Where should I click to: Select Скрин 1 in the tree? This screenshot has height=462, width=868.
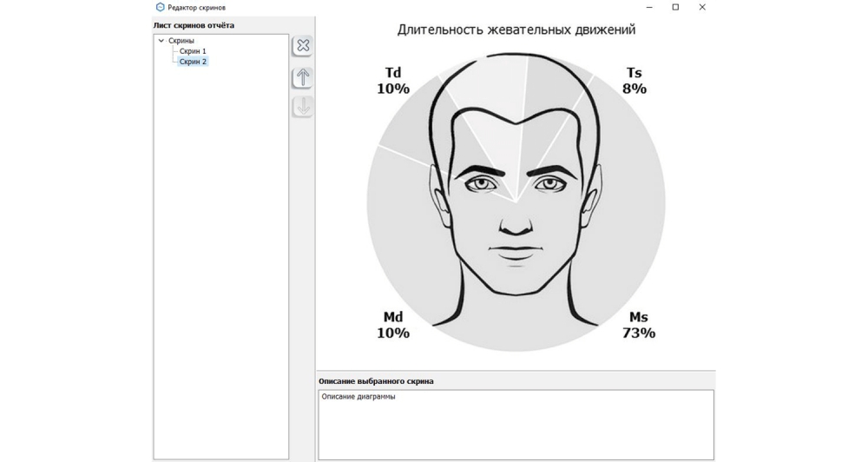(193, 51)
